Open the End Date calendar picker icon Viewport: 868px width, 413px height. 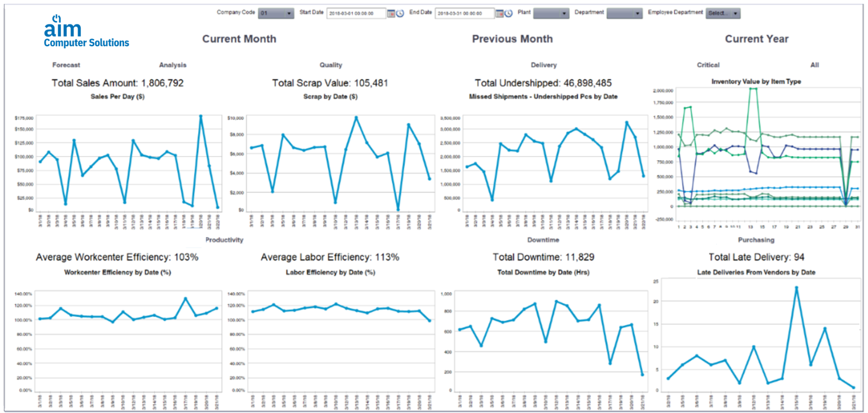500,13
